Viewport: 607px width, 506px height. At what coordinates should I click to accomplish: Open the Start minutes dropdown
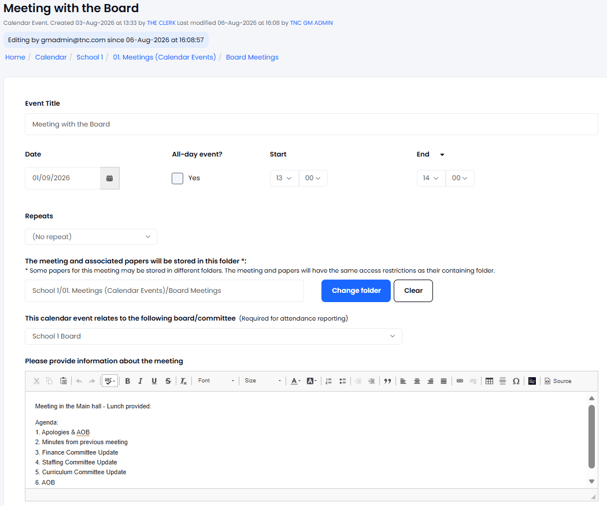pos(313,178)
